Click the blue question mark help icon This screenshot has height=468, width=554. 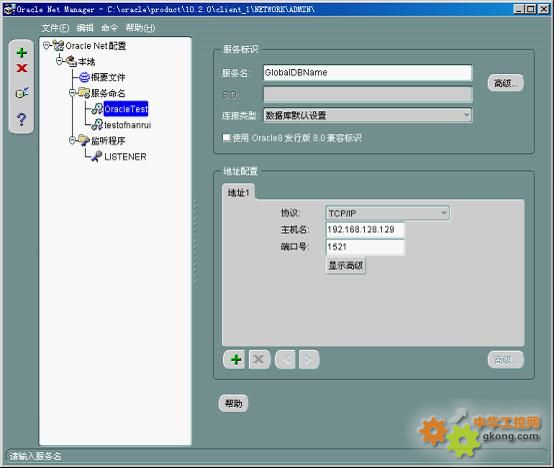click(22, 119)
